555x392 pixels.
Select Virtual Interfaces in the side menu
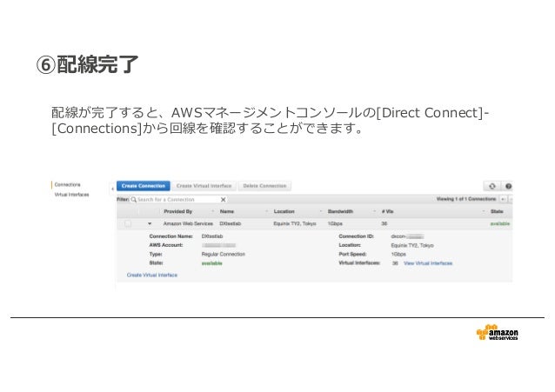tap(71, 195)
